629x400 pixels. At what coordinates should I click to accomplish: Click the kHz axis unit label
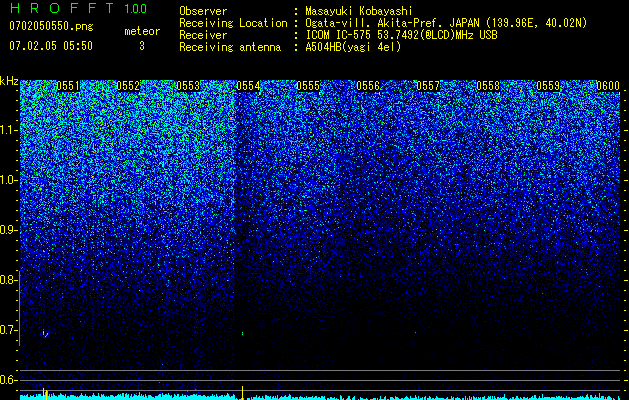coord(9,81)
